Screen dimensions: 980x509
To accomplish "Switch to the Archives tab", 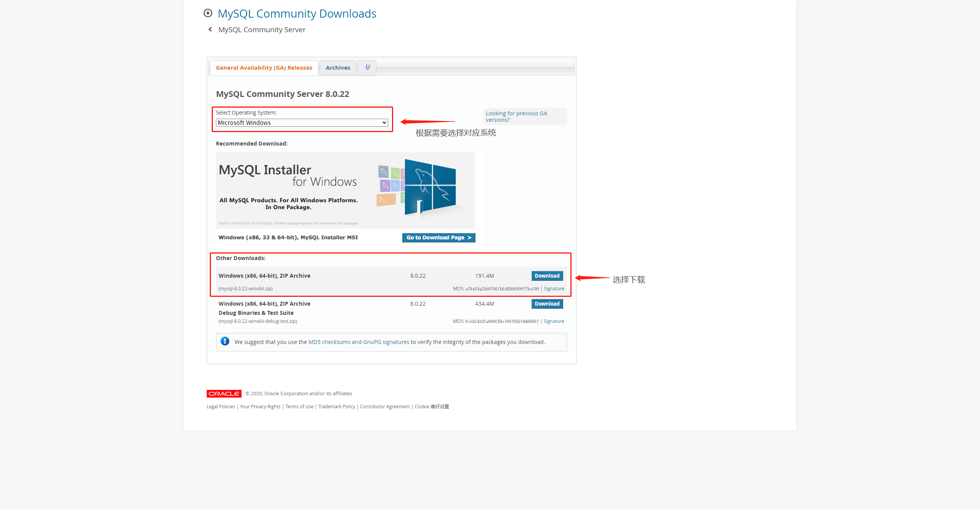I will tap(338, 68).
